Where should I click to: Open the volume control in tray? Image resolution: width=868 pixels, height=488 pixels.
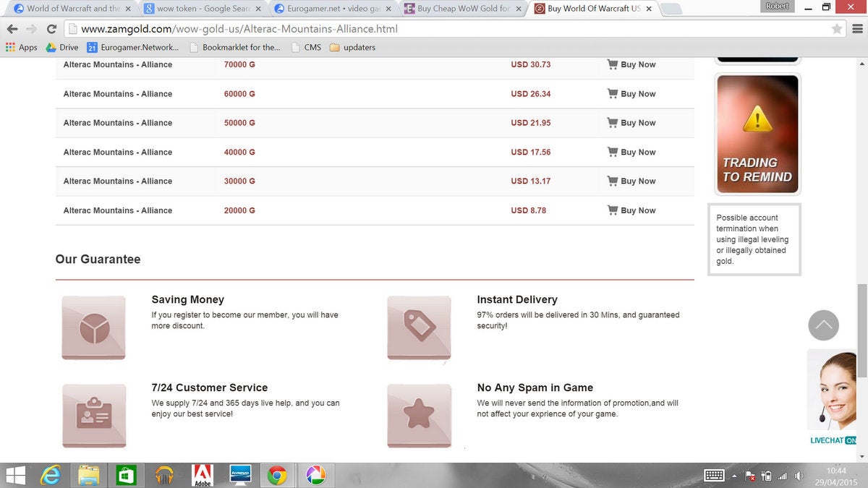pyautogui.click(x=799, y=476)
